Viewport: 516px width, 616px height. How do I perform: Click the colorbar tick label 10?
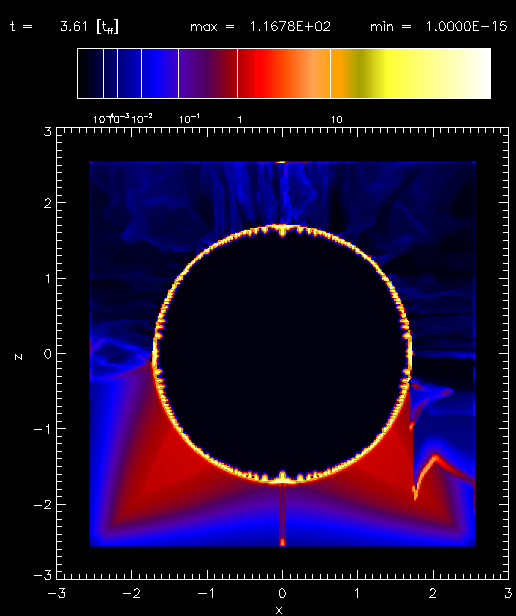(336, 120)
